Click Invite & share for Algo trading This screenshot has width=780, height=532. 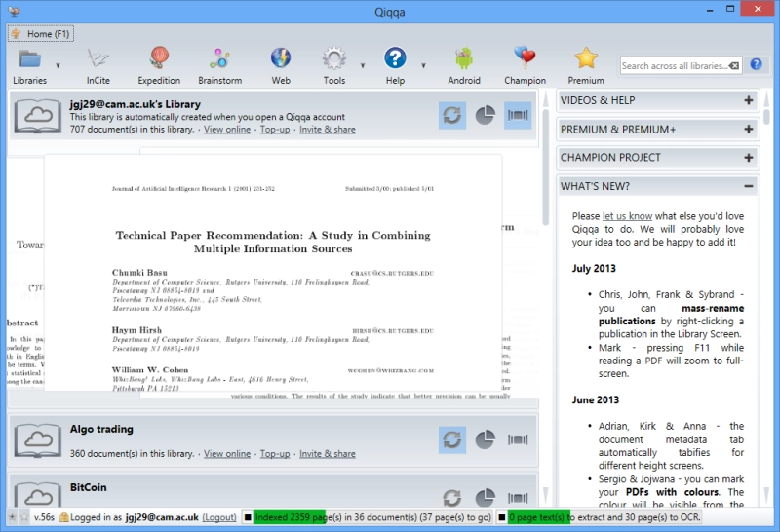coord(328,453)
